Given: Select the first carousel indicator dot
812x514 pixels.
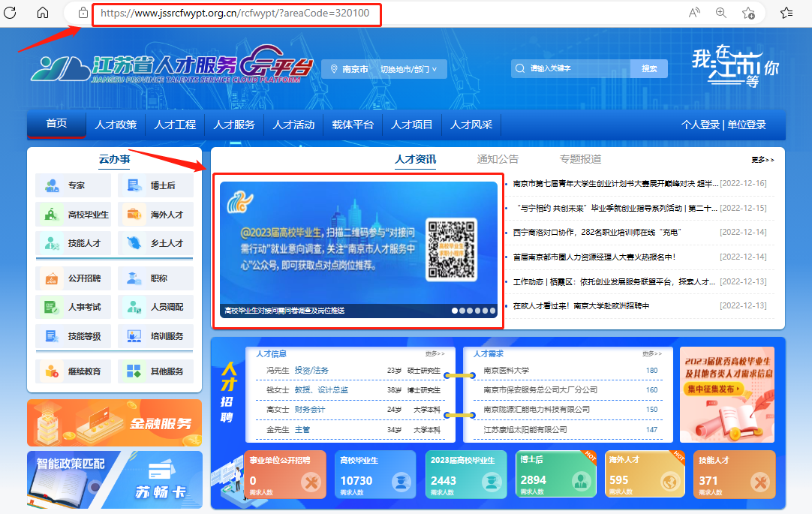Looking at the screenshot, I should [x=455, y=311].
